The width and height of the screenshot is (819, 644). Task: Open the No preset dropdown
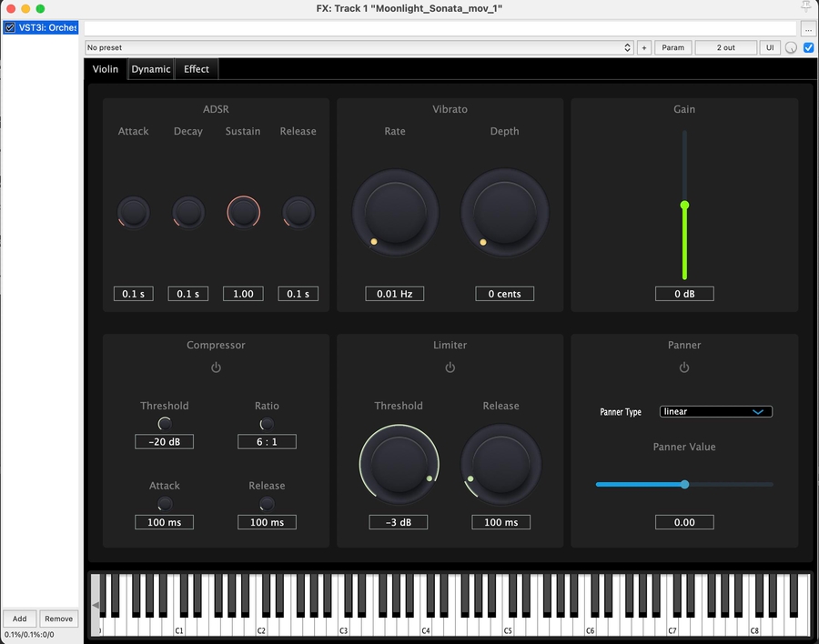[x=359, y=47]
